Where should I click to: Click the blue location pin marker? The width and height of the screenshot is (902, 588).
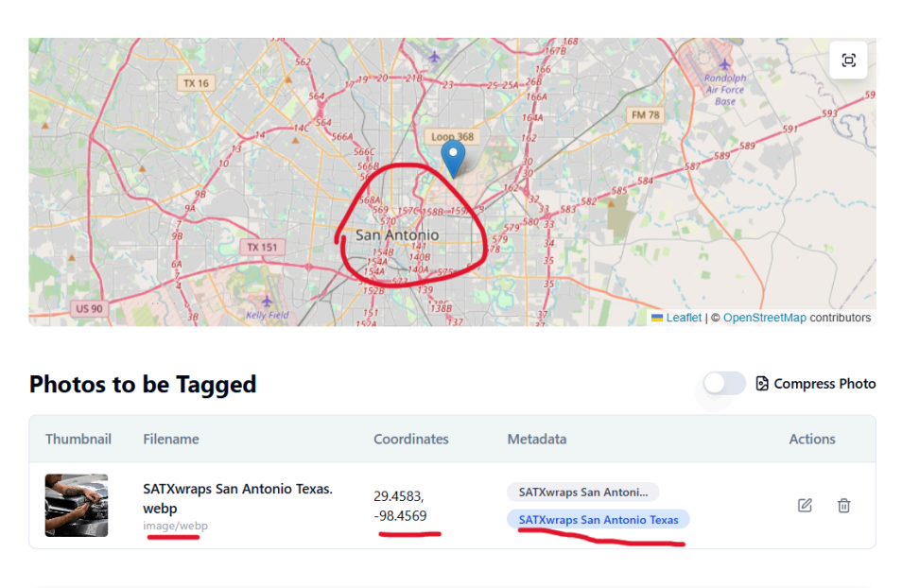(454, 159)
